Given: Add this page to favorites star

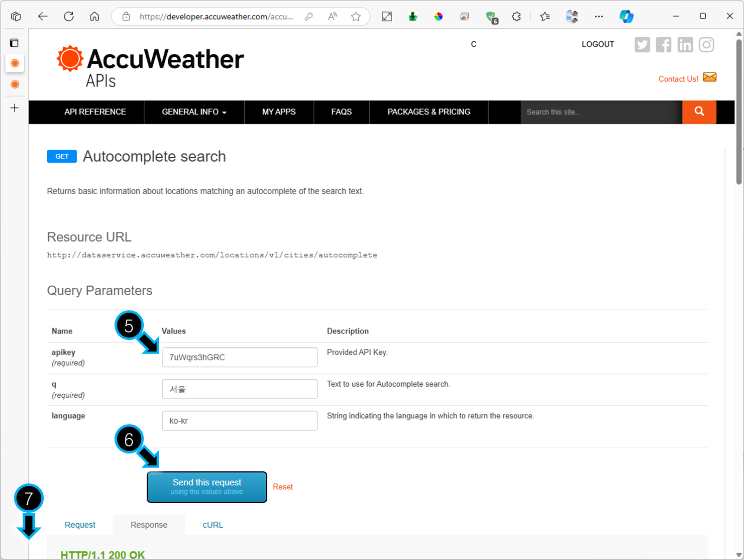Looking at the screenshot, I should 356,16.
